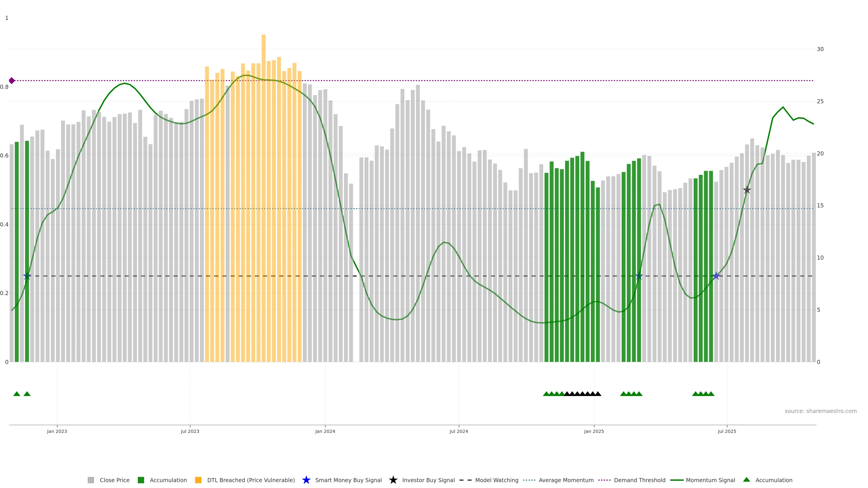Click the Jan 2024 axis label
The height and width of the screenshot is (488, 868).
click(325, 431)
